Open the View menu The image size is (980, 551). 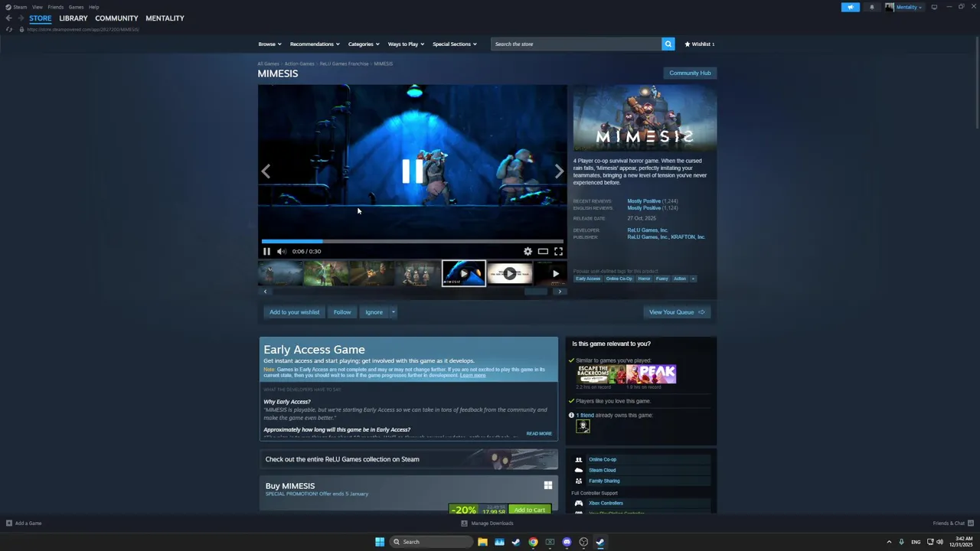(x=38, y=7)
